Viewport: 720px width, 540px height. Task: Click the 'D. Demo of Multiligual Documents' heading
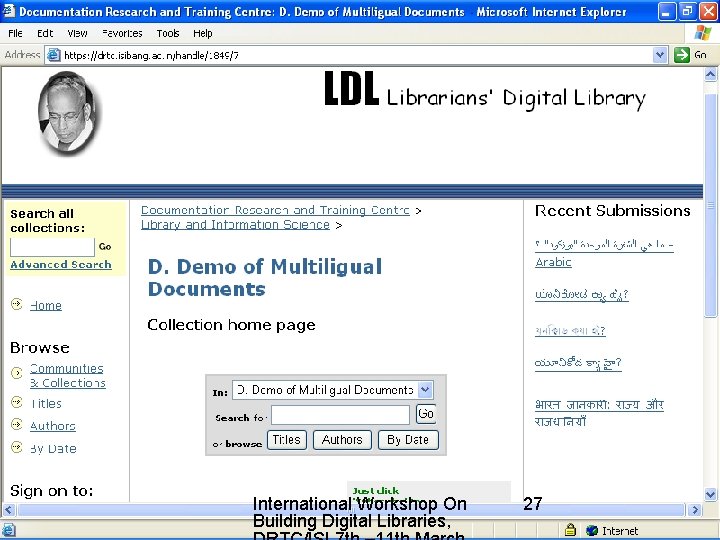point(265,278)
